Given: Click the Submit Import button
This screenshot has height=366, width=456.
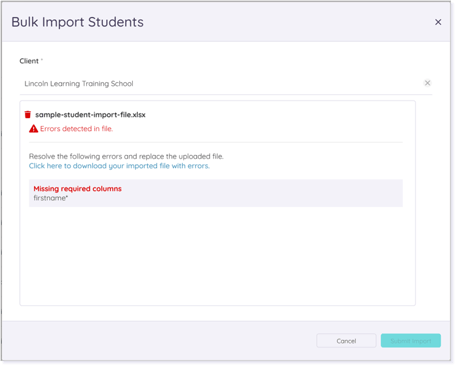Looking at the screenshot, I should tap(411, 341).
